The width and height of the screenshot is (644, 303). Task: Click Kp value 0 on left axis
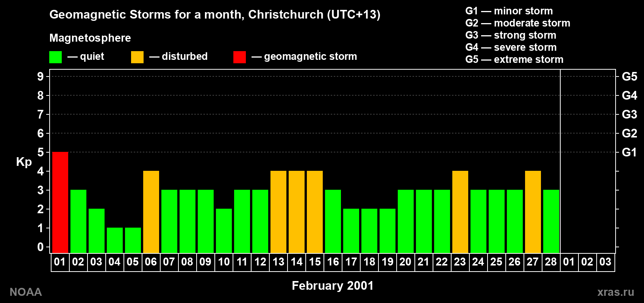click(41, 247)
